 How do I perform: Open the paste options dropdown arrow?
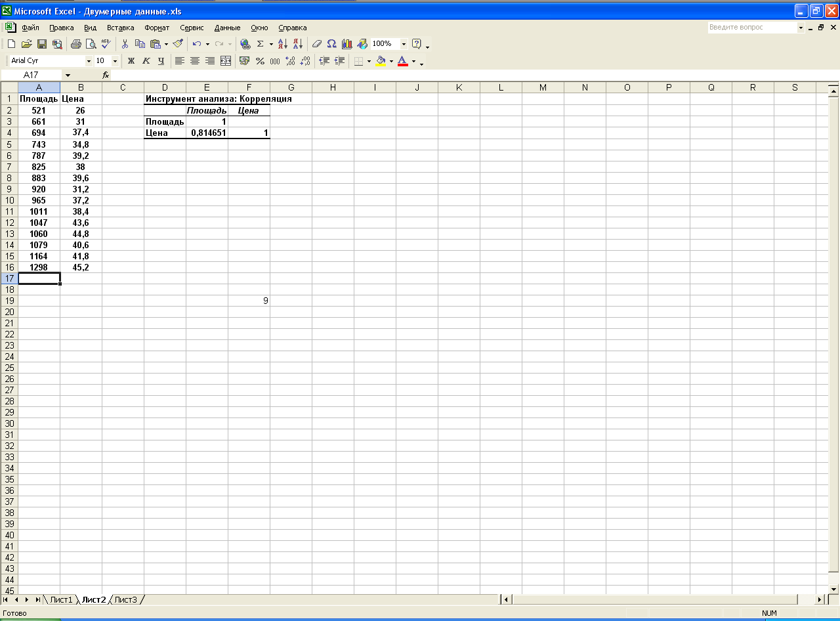click(166, 44)
